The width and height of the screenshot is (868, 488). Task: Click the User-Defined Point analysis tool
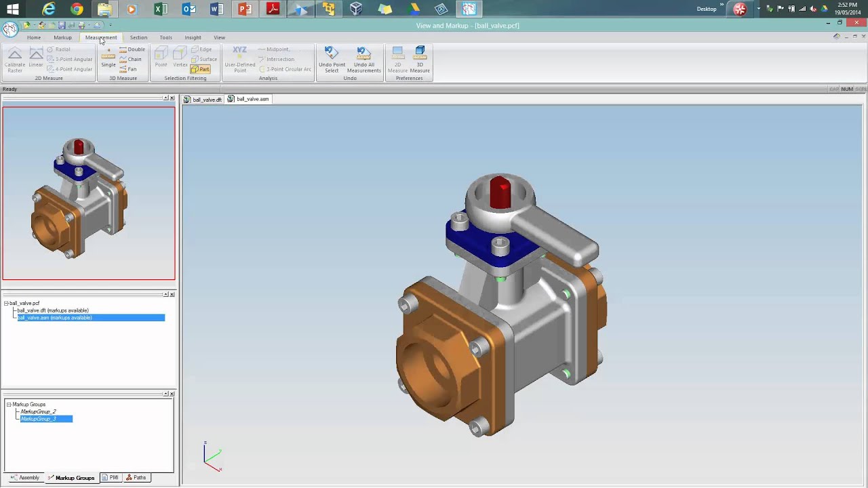point(240,60)
